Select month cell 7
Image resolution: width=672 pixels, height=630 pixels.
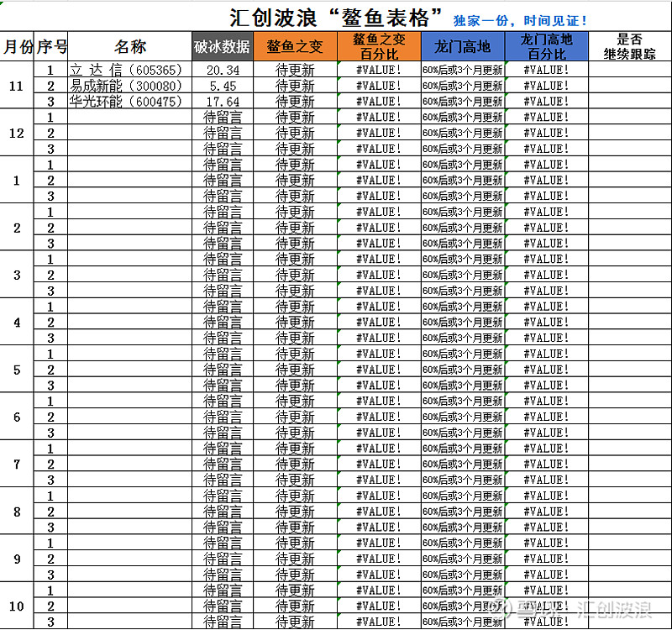17,464
